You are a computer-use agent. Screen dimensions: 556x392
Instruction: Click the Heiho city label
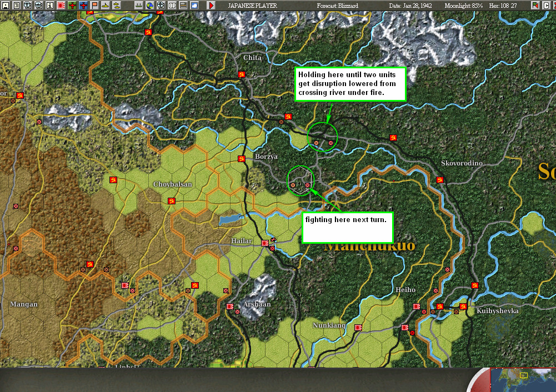tap(405, 290)
